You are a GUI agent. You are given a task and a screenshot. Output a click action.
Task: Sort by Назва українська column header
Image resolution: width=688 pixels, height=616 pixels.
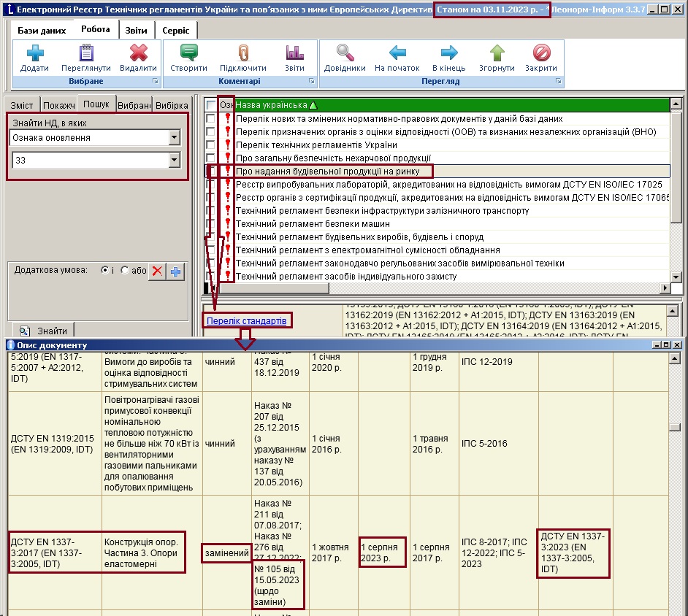click(x=452, y=105)
